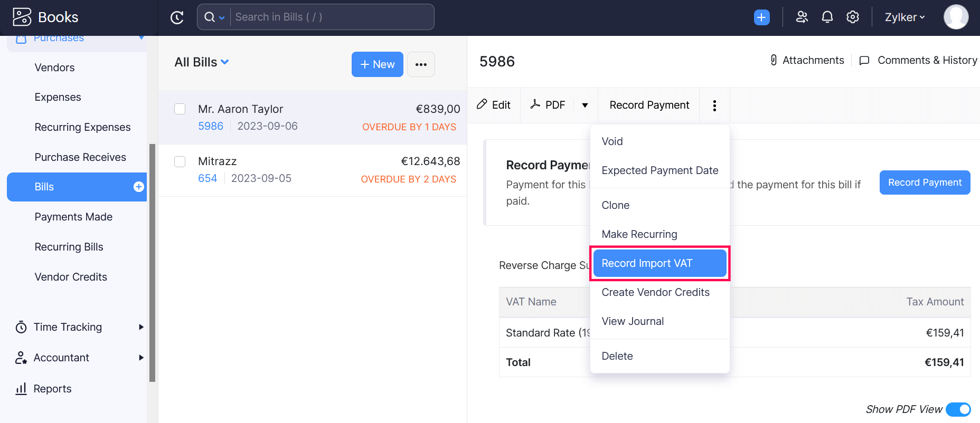Click the user profile avatar

point(956,17)
